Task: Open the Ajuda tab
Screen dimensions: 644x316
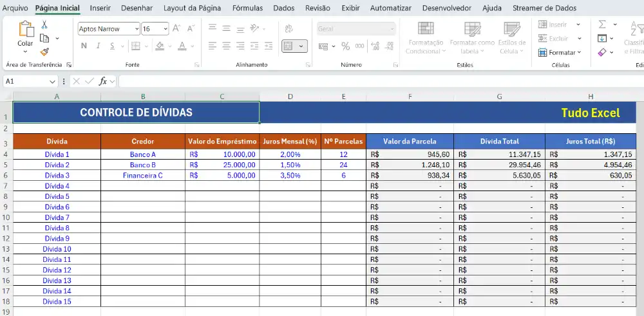Action: (492, 8)
